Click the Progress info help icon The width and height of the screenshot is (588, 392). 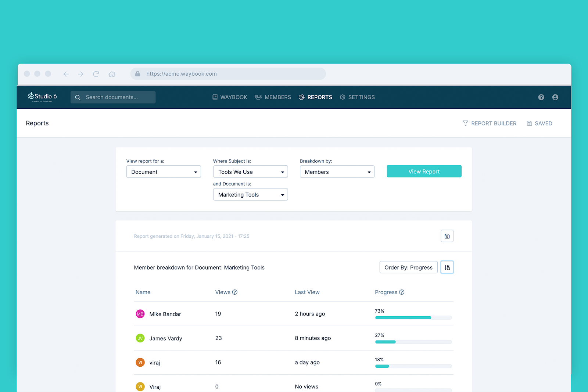click(x=402, y=292)
